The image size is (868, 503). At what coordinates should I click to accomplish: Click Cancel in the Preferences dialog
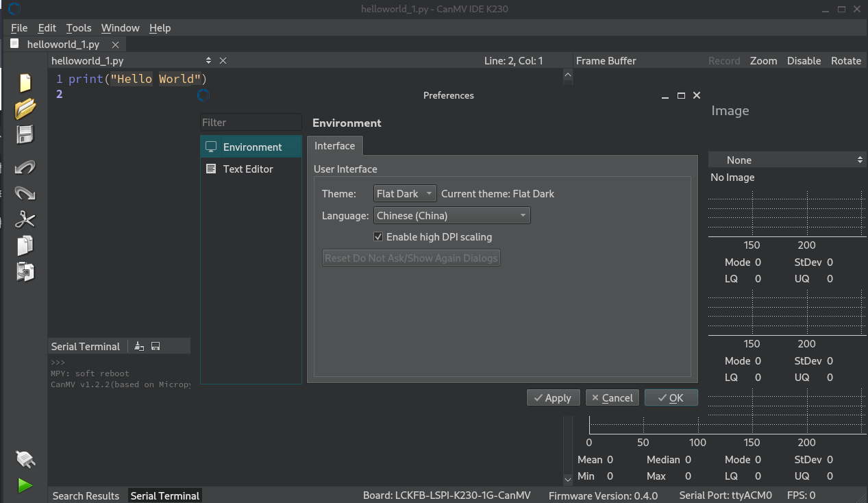pyautogui.click(x=612, y=398)
